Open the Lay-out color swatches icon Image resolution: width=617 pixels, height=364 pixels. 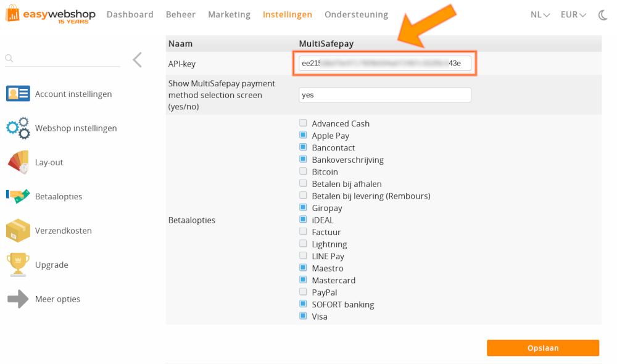coord(19,162)
